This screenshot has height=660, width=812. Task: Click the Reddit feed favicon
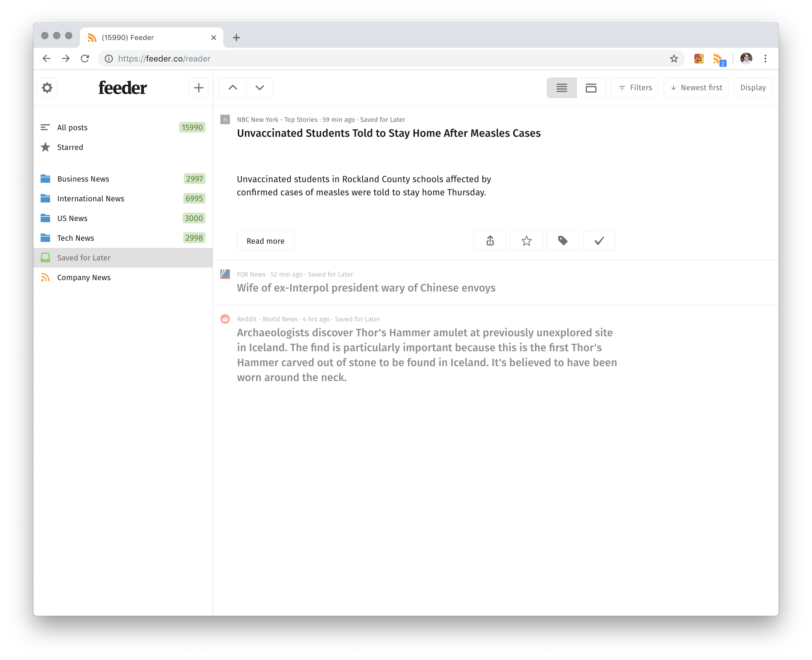225,319
